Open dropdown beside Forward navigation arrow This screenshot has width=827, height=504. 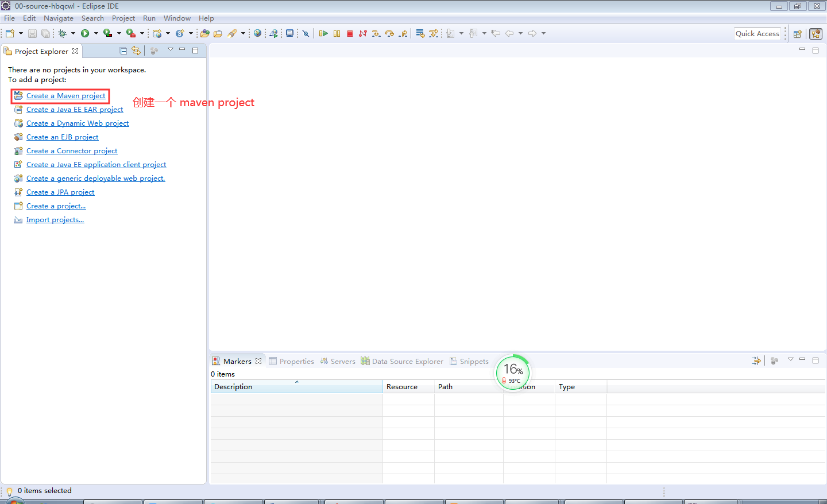pyautogui.click(x=543, y=33)
